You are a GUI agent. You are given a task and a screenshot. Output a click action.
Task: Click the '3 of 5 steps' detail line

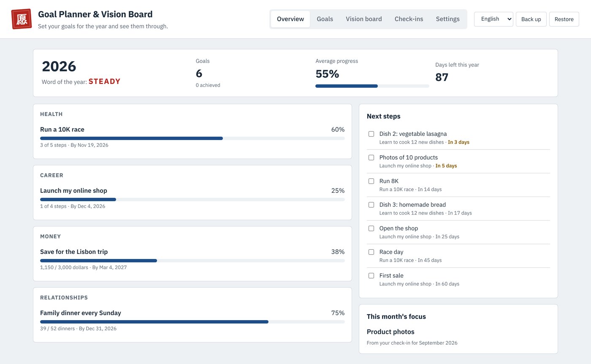[74, 145]
